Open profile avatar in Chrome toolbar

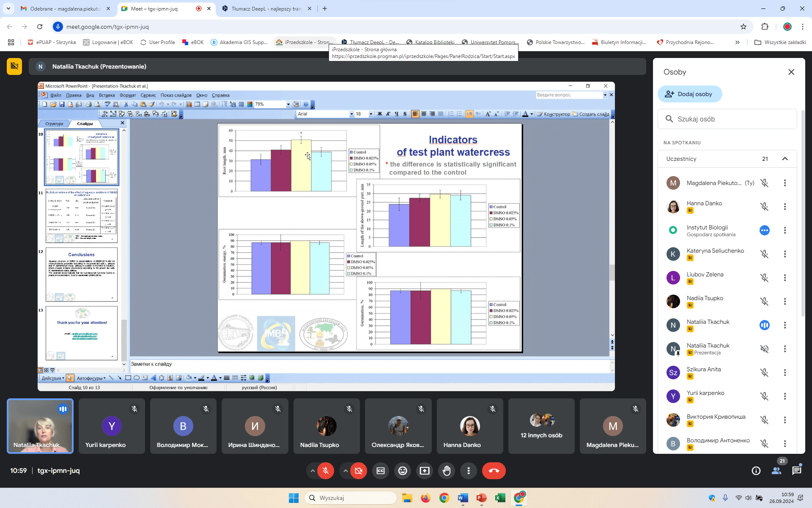tap(787, 27)
